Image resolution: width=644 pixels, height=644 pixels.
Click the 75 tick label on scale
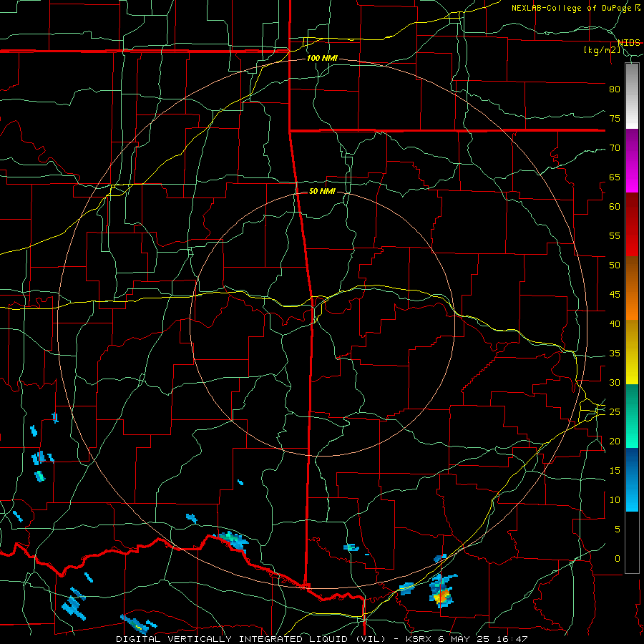[615, 119]
